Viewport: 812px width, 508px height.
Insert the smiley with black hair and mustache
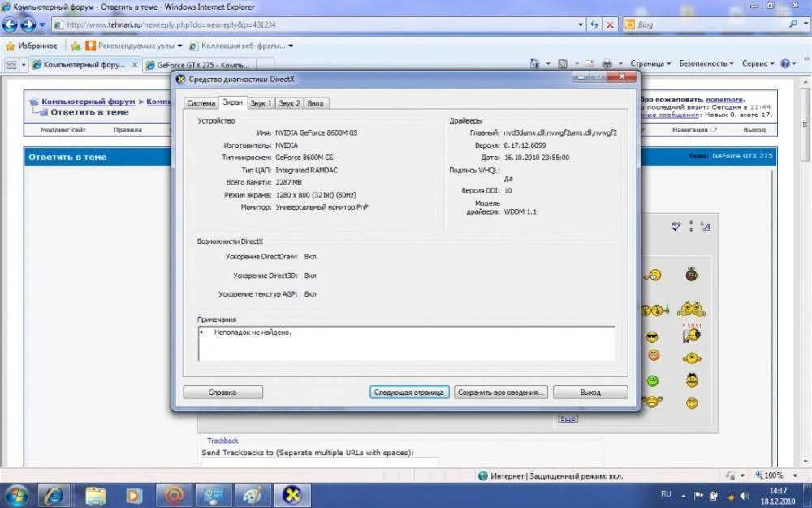click(692, 380)
